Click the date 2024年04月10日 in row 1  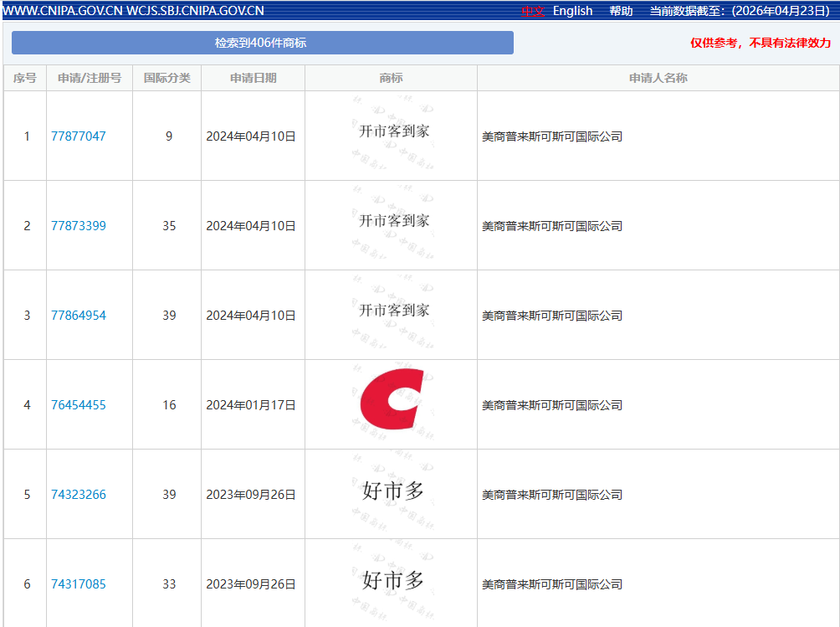pos(251,136)
